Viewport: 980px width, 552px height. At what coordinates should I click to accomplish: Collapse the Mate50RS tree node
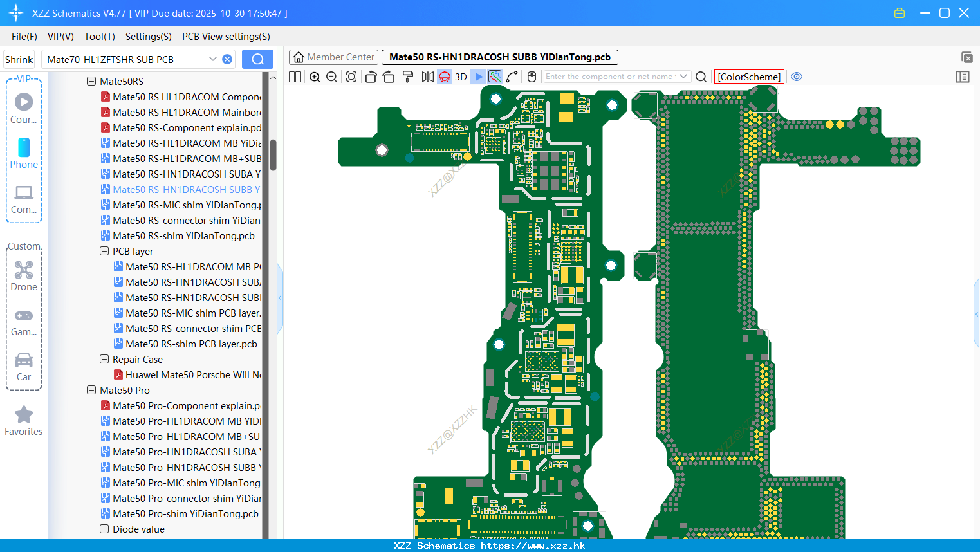tap(91, 81)
